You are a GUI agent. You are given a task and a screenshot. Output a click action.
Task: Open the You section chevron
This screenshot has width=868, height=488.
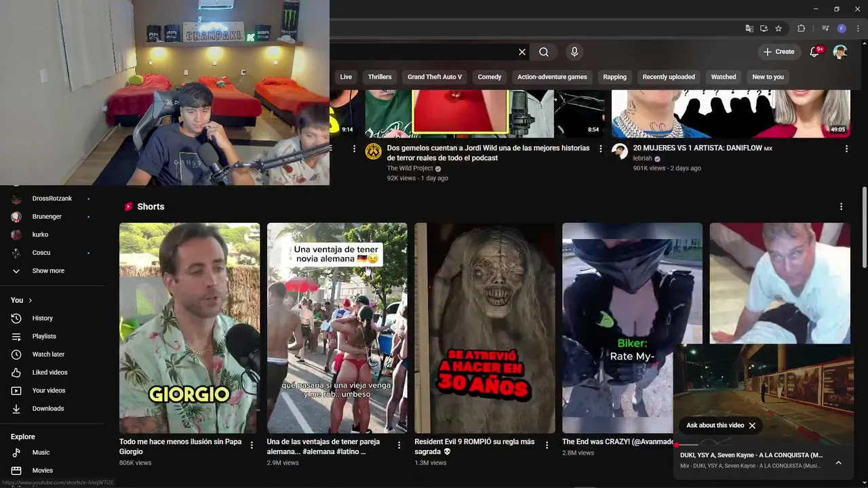31,300
